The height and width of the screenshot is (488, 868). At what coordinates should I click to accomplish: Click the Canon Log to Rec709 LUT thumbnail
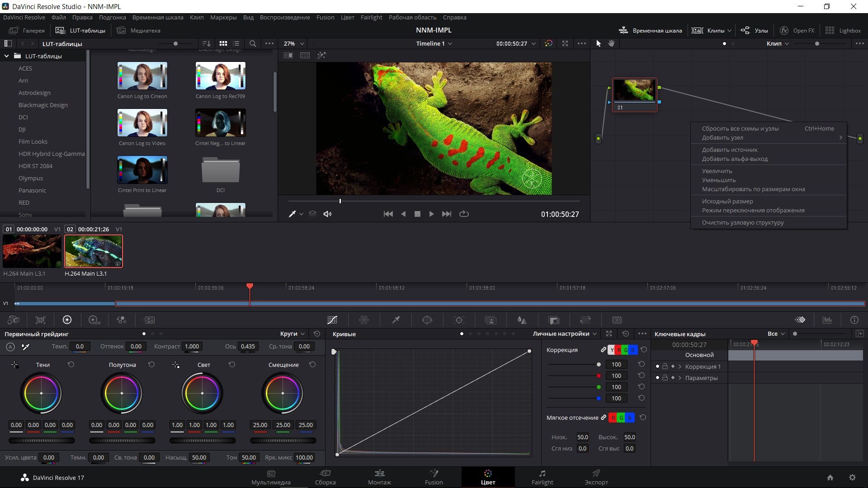(x=220, y=75)
